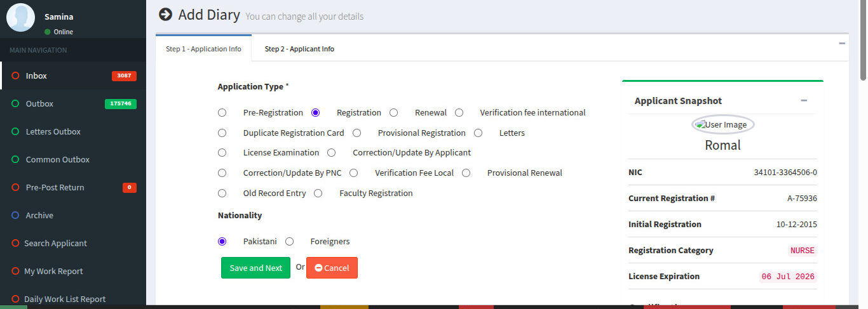Click the My Work Report circle icon
The height and width of the screenshot is (309, 868).
(x=15, y=271)
